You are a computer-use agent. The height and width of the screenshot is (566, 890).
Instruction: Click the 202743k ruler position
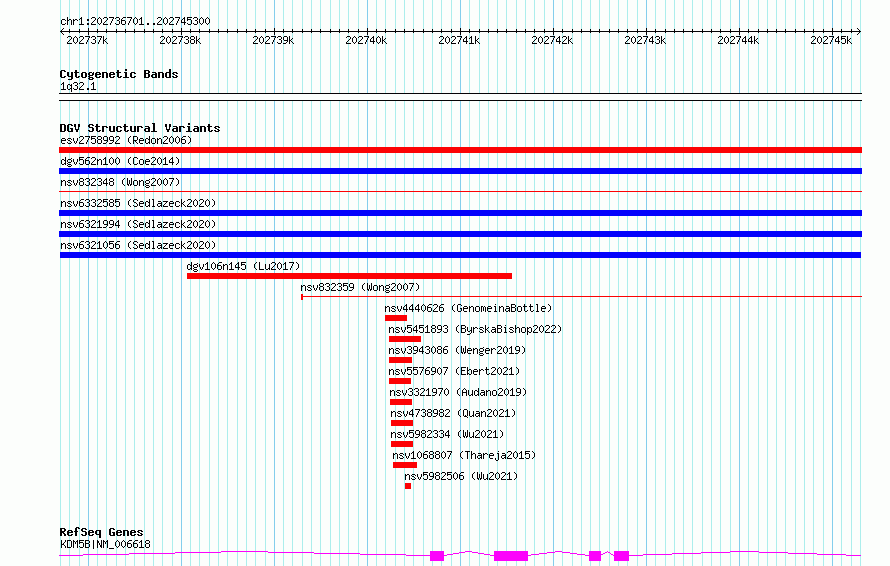coord(645,40)
